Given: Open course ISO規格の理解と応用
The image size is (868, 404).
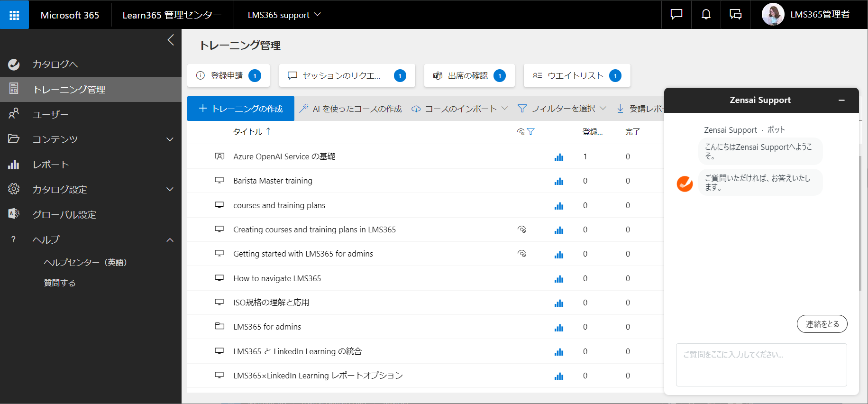Looking at the screenshot, I should (x=271, y=303).
